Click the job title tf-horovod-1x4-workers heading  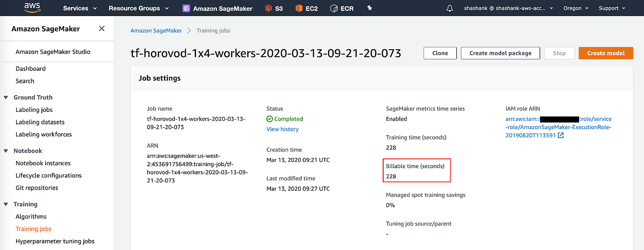[x=266, y=53]
